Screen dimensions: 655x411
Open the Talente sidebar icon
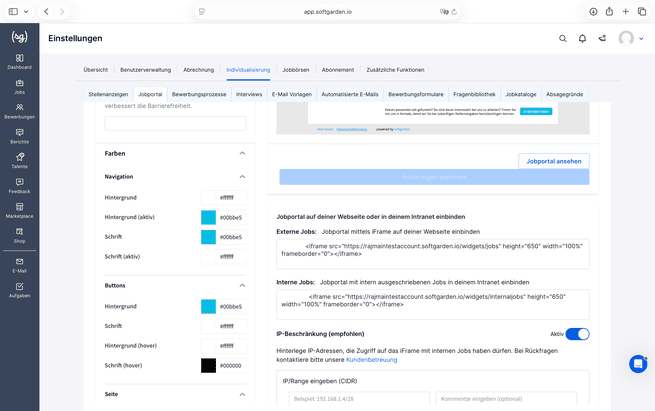(x=20, y=161)
